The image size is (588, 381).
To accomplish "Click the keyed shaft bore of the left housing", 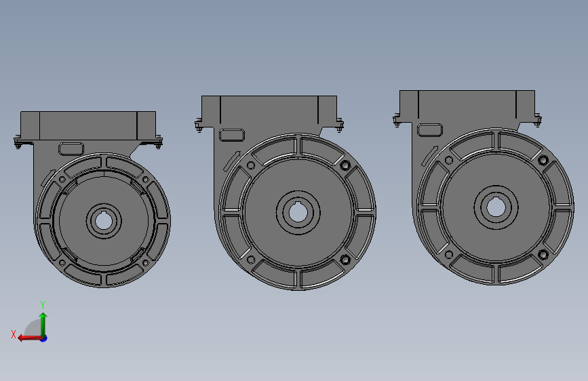I will 104,221.
